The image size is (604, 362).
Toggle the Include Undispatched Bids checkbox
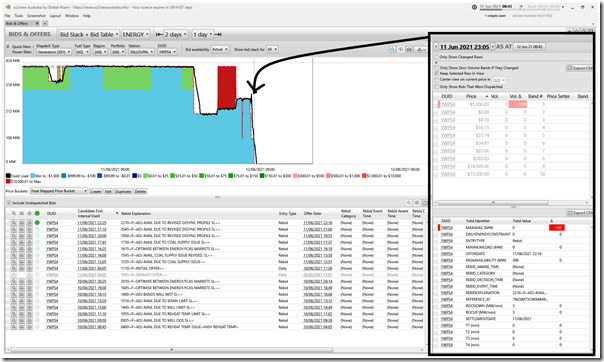[x=9, y=203]
